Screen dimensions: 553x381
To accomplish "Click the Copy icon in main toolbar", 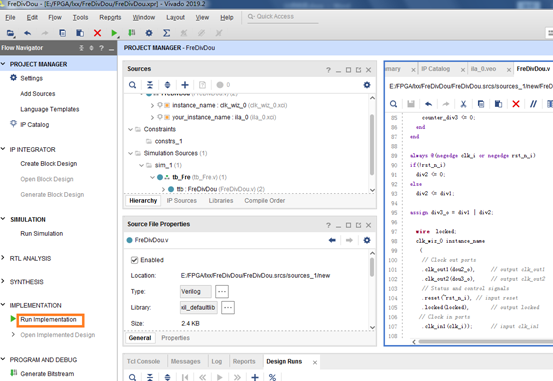I will click(62, 33).
